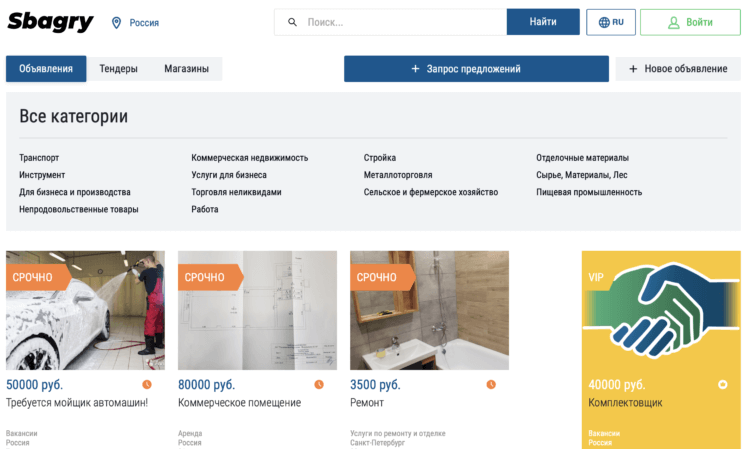Image resolution: width=750 pixels, height=449 pixels.
Task: Click clock icon on the 80000 руб. listing
Action: [x=319, y=384]
